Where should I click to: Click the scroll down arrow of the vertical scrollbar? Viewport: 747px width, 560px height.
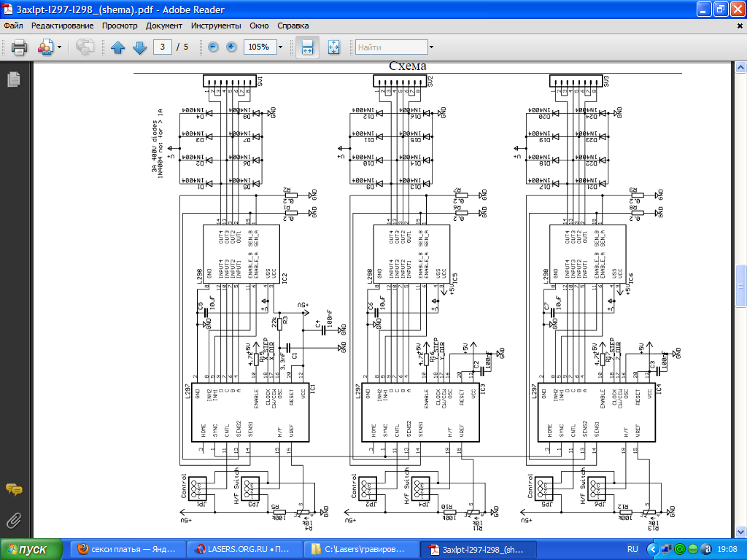(x=740, y=532)
